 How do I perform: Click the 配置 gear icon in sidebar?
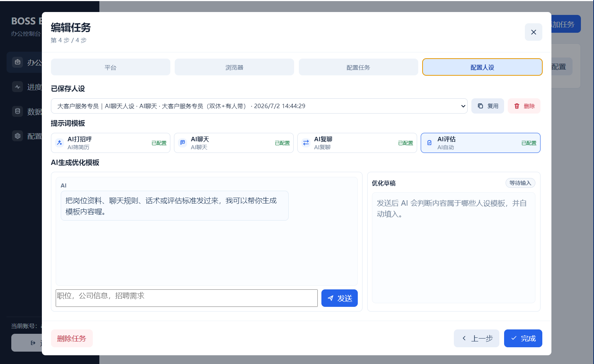(x=17, y=136)
